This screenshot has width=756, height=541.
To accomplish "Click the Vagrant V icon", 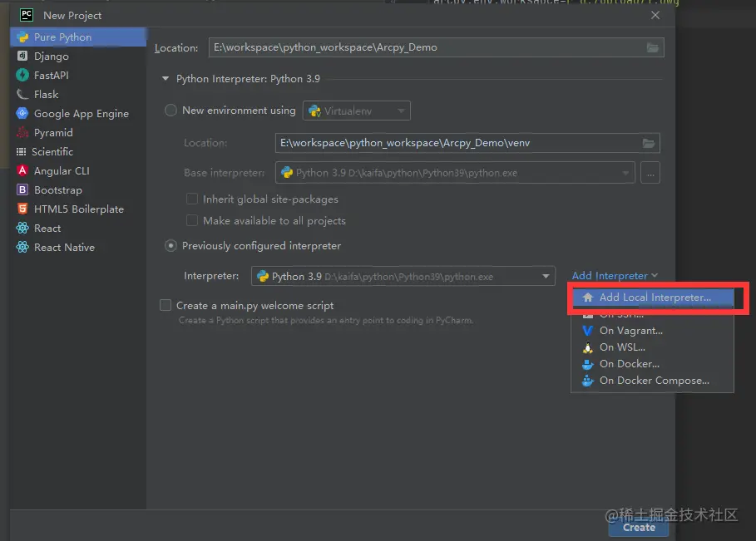I will [x=588, y=331].
